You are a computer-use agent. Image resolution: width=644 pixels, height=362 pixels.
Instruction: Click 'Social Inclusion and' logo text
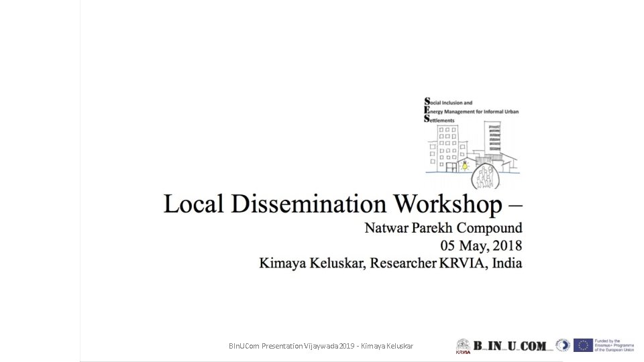coord(448,102)
